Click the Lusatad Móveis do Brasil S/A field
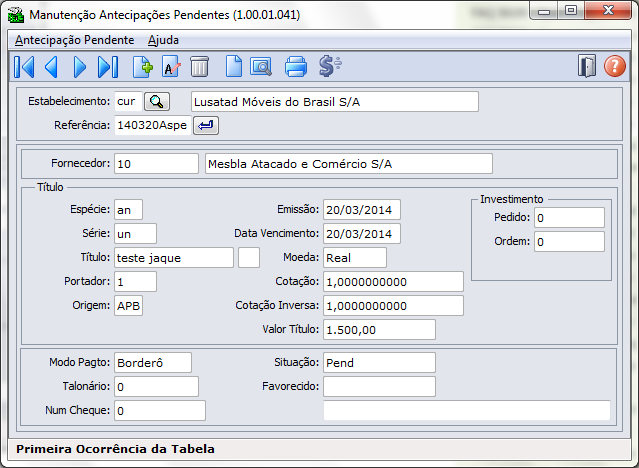The image size is (639, 468). (335, 102)
